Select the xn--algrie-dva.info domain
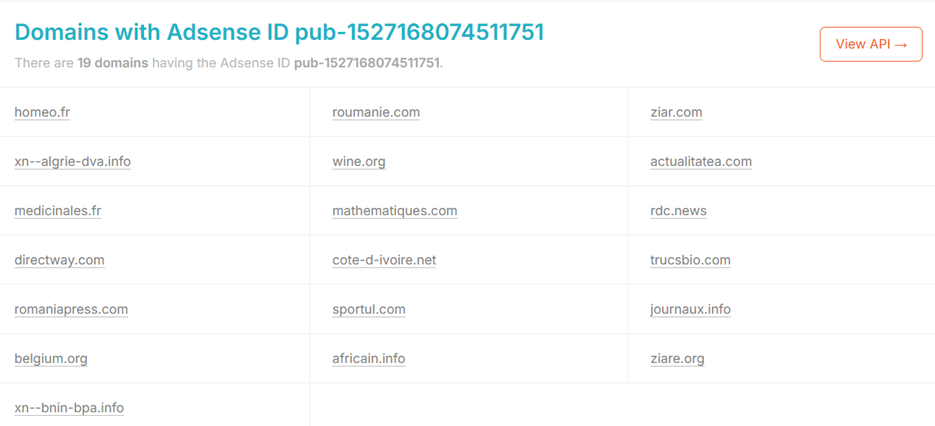The width and height of the screenshot is (935, 426). click(73, 162)
